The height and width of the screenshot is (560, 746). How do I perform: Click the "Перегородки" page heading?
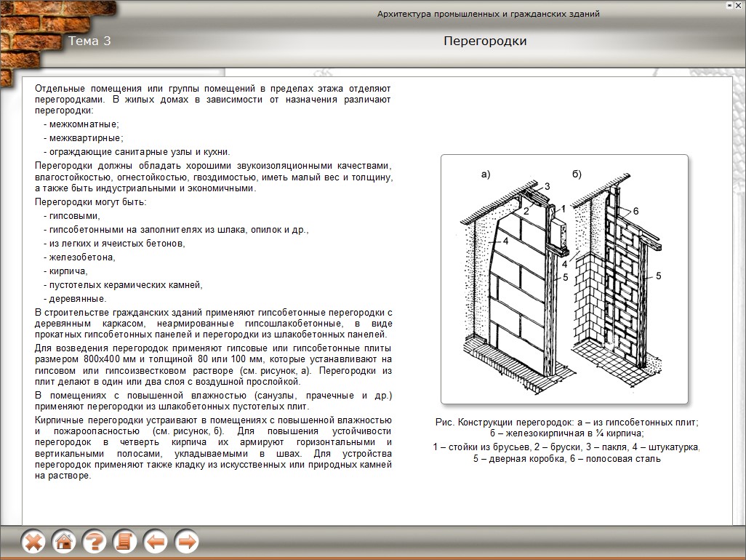click(x=485, y=41)
